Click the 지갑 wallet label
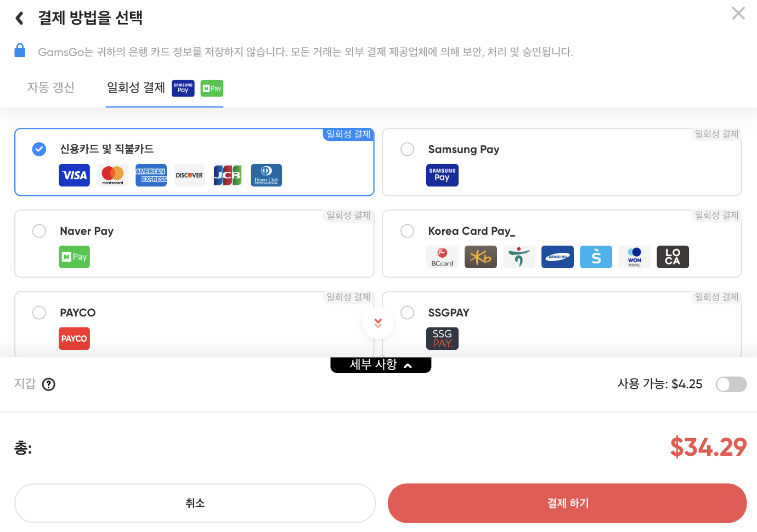Image resolution: width=757 pixels, height=532 pixels. pyautogui.click(x=25, y=383)
